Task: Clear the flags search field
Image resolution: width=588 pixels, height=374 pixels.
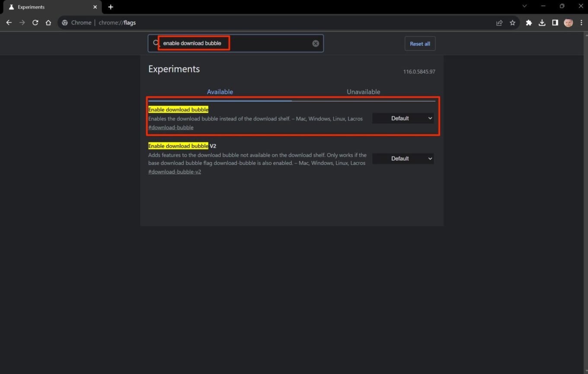Action: (316, 43)
